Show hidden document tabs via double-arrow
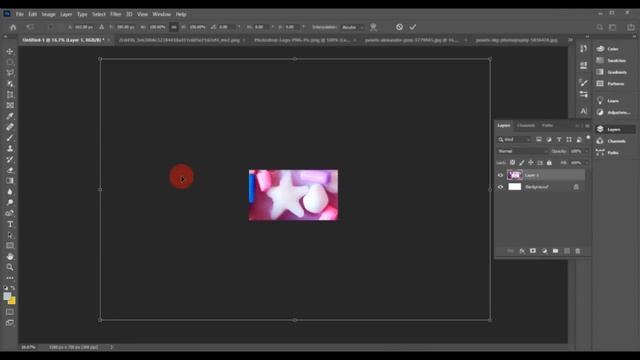 pos(570,40)
